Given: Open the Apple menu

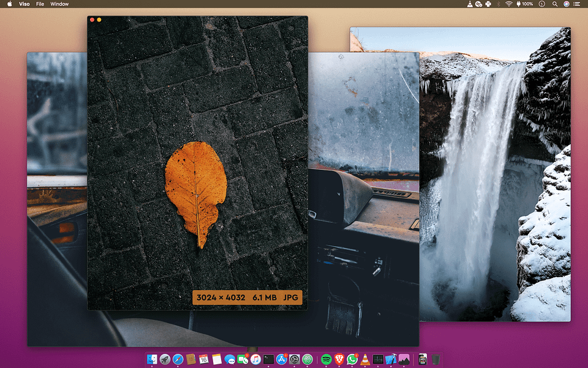Looking at the screenshot, I should point(10,4).
